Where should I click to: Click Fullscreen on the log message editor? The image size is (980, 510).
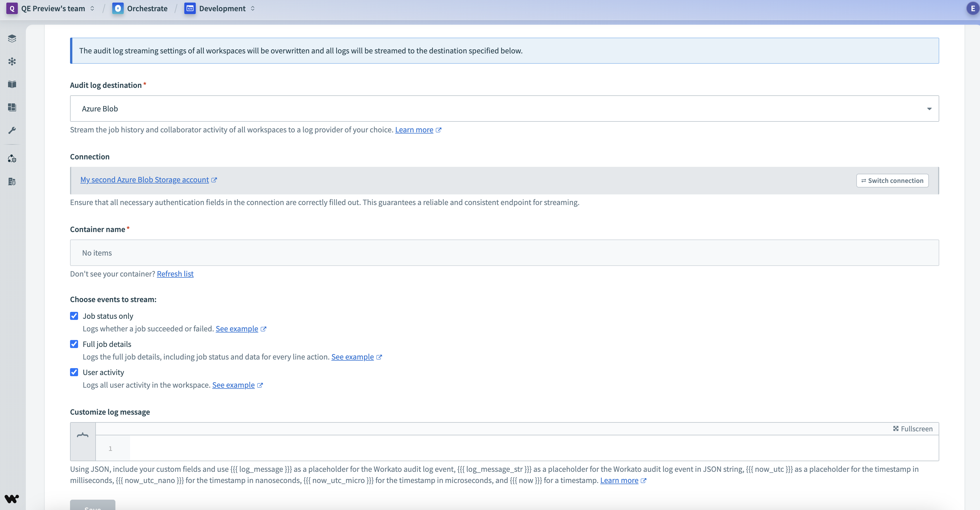coord(913,429)
